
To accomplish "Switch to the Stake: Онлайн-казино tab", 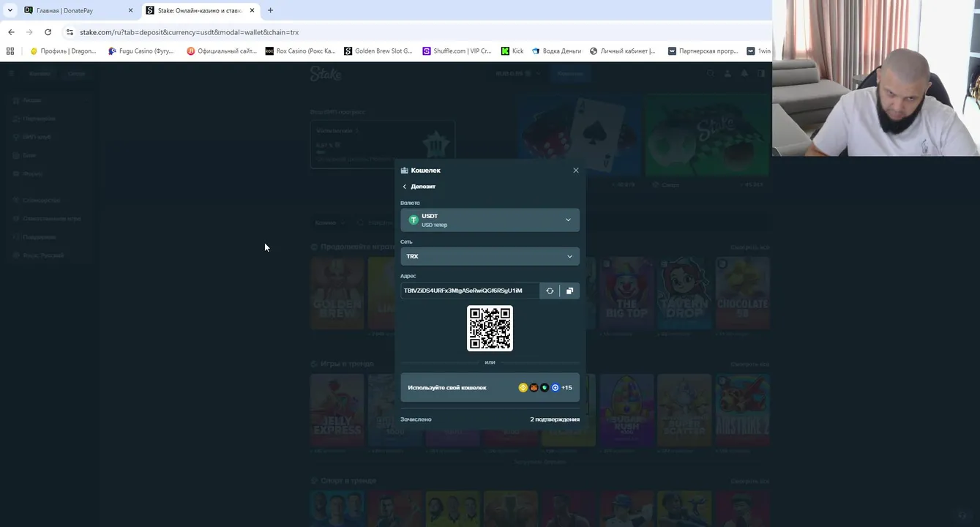I will pyautogui.click(x=200, y=10).
